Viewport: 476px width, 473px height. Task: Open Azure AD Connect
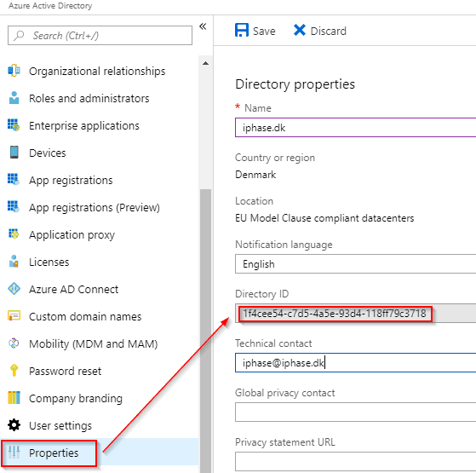pos(74,289)
